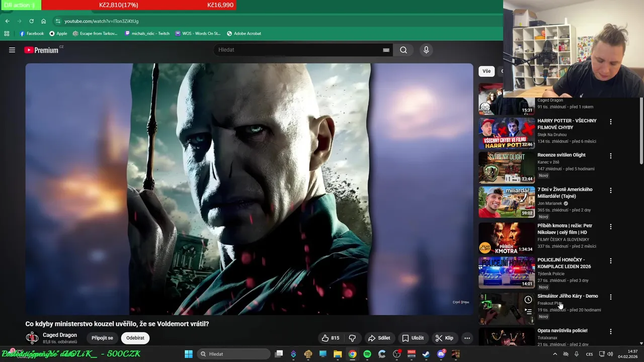Open options for Recenze svítilen Olight
644x362 pixels.
coord(611,156)
